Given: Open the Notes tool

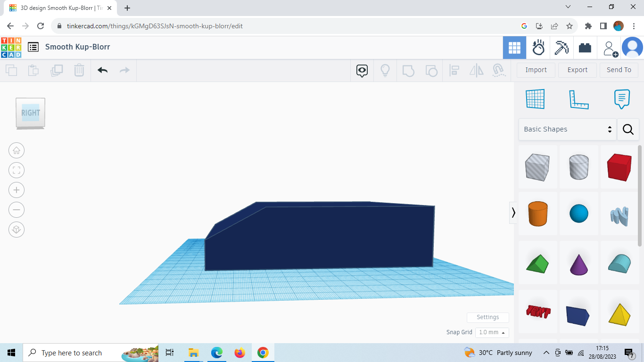Looking at the screenshot, I should pyautogui.click(x=621, y=99).
